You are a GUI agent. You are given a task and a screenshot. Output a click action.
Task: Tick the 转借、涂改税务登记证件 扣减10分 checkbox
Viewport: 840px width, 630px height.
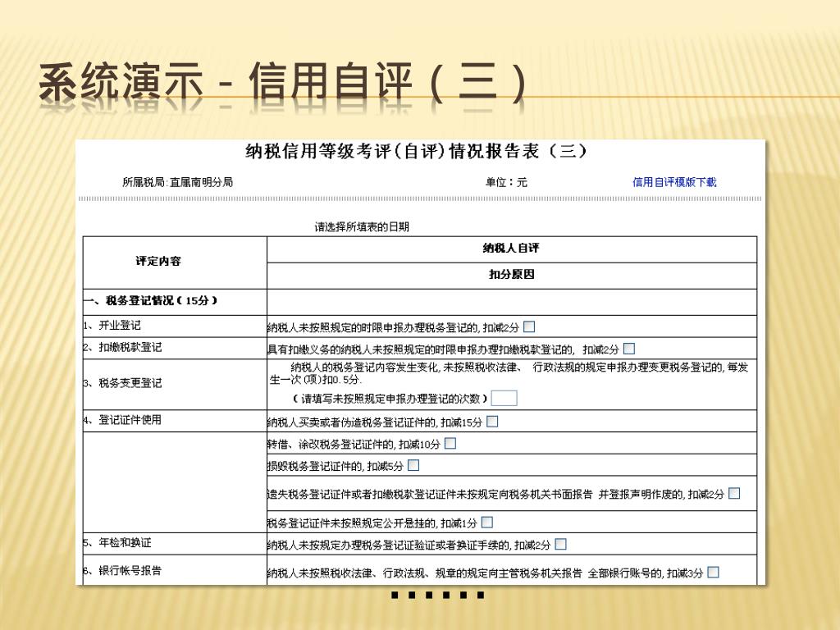[450, 444]
